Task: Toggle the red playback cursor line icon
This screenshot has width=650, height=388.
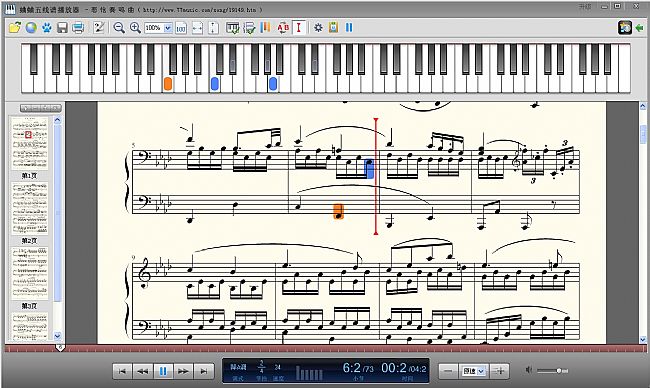Action: click(x=299, y=28)
